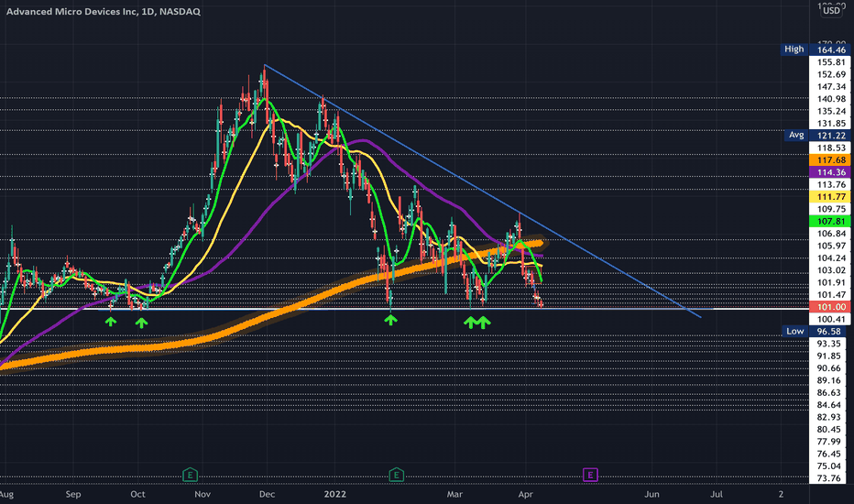Click the 93.35 price axis label
The width and height of the screenshot is (854, 504).
(x=828, y=344)
